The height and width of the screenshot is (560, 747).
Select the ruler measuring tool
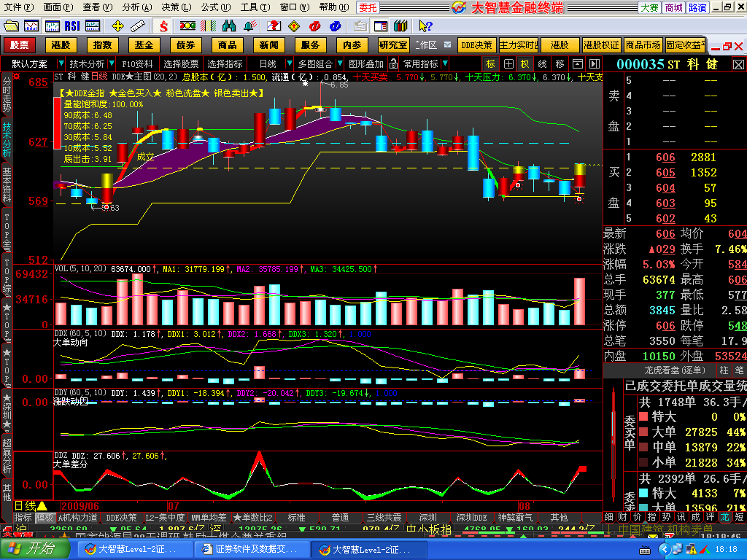[x=138, y=26]
